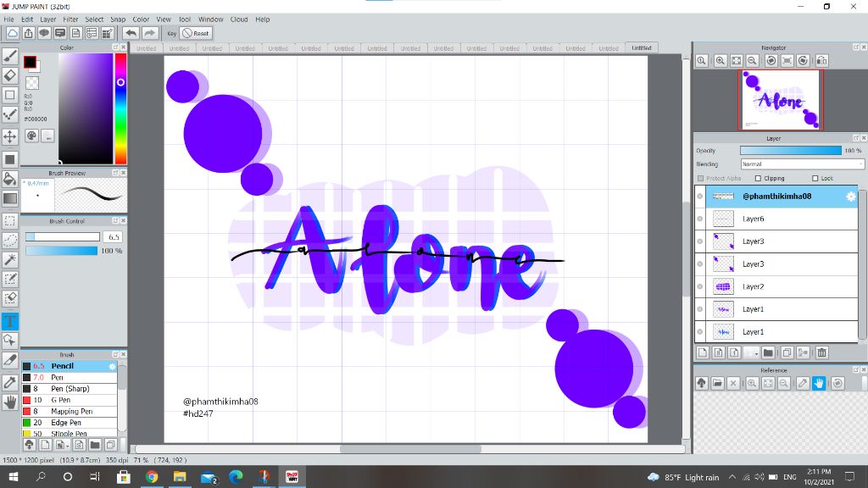The width and height of the screenshot is (868, 488).
Task: Delete layer with the trash icon
Action: [821, 352]
